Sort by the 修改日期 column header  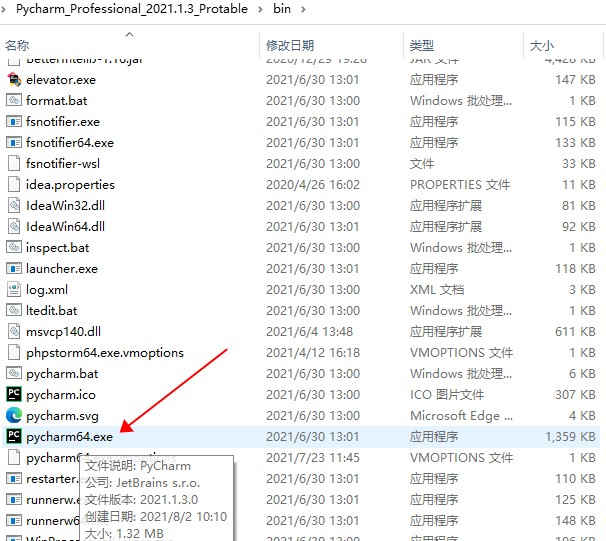[290, 46]
